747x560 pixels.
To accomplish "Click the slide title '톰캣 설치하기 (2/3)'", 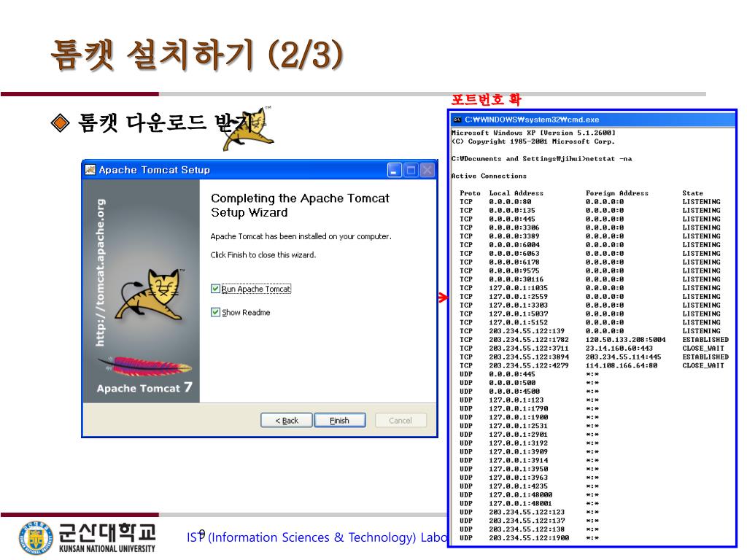I will [197, 55].
